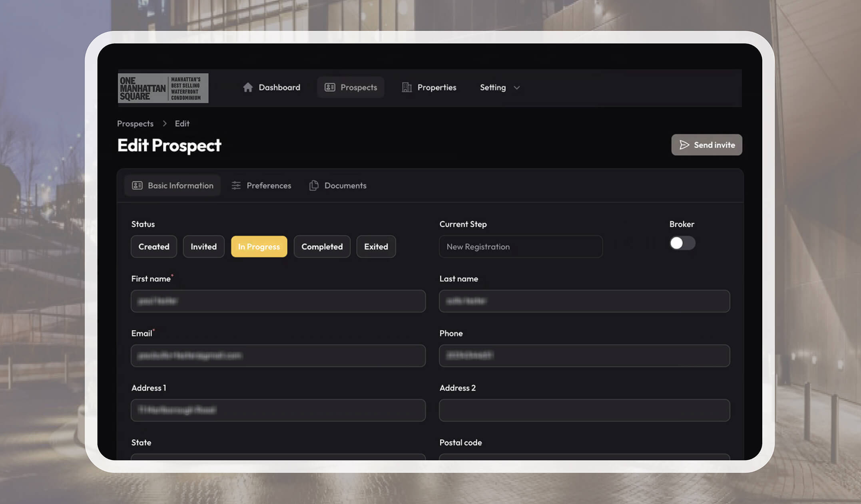
Task: Open the Documents tab
Action: 345,186
